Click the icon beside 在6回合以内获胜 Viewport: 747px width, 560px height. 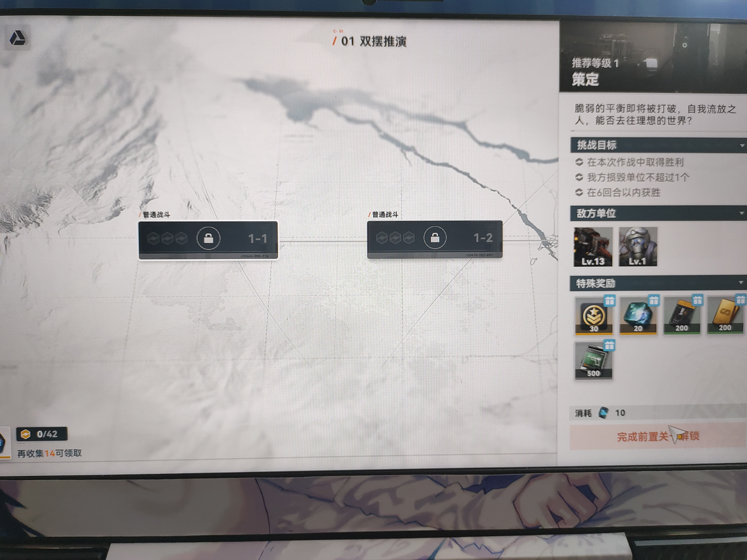pos(579,192)
